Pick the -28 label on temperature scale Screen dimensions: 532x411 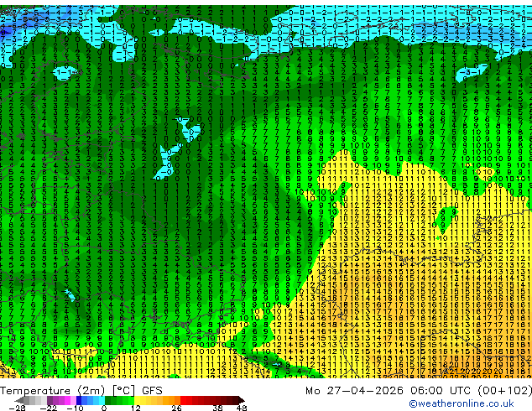coord(17,408)
